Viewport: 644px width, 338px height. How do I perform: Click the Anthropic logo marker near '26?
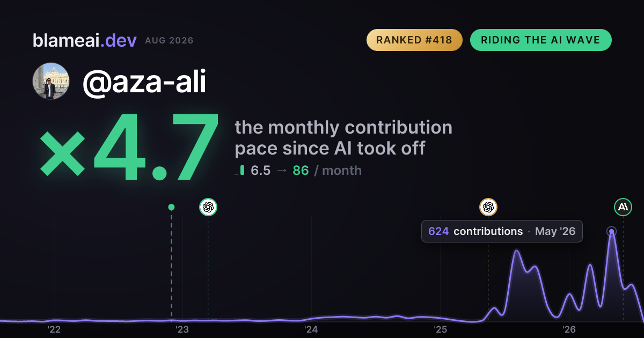pos(623,207)
